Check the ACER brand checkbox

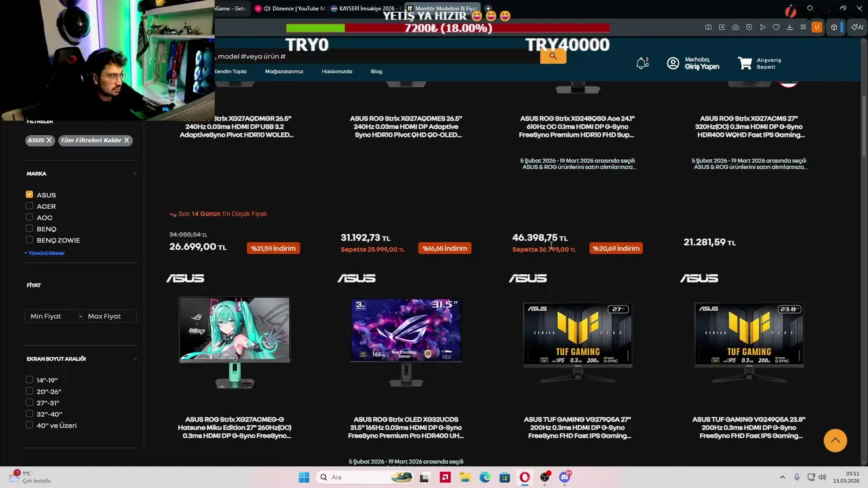(x=29, y=206)
